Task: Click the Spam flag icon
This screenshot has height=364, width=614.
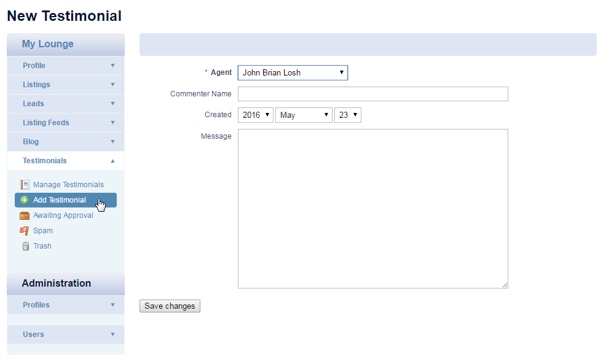Action: point(25,231)
